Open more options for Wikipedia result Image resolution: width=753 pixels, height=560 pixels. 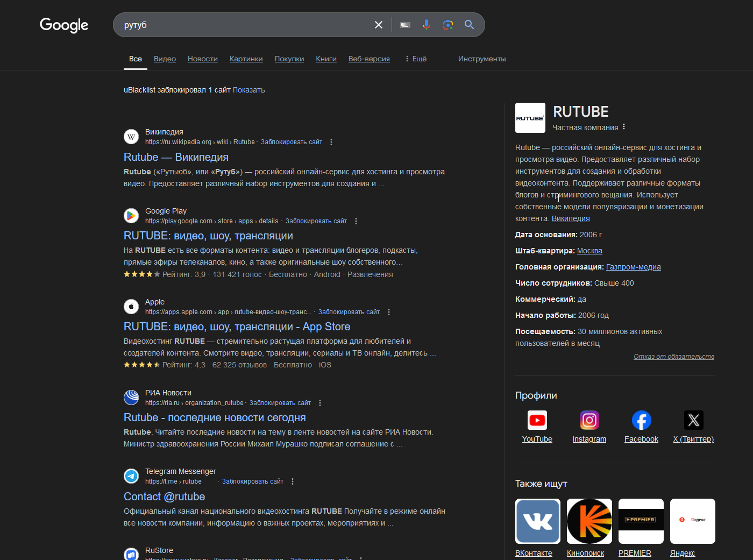pyautogui.click(x=331, y=142)
